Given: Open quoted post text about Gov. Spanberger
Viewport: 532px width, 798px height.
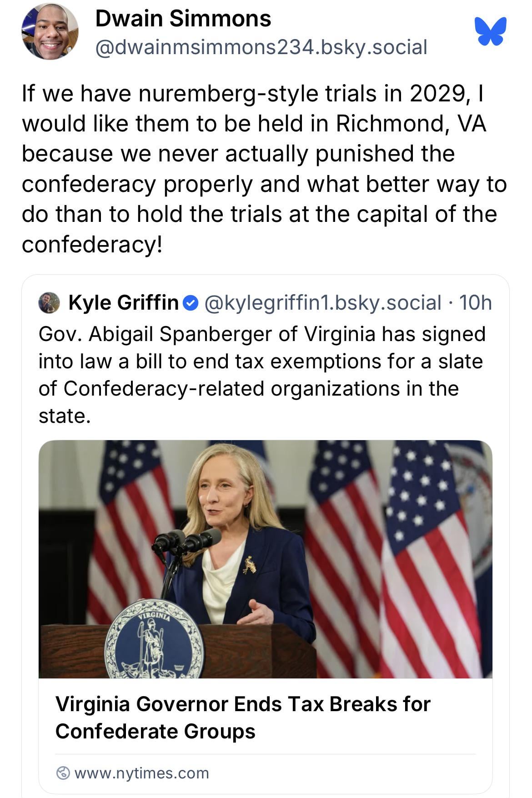Looking at the screenshot, I should click(262, 375).
